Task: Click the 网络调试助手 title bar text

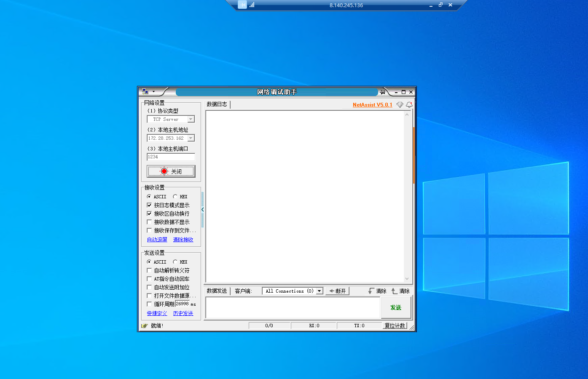Action: coord(277,92)
